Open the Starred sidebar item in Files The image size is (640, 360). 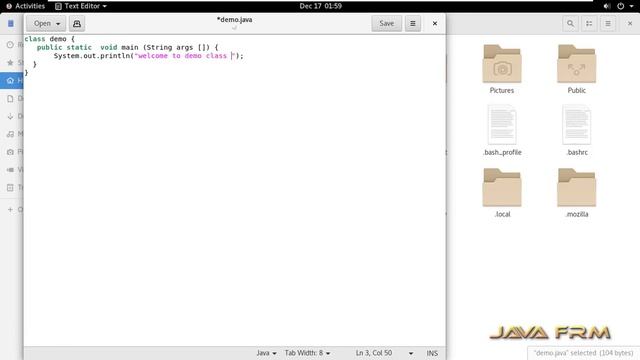click(x=12, y=62)
